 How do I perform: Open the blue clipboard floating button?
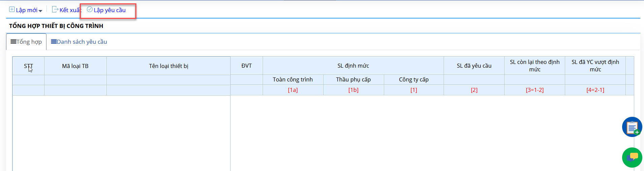(632, 127)
